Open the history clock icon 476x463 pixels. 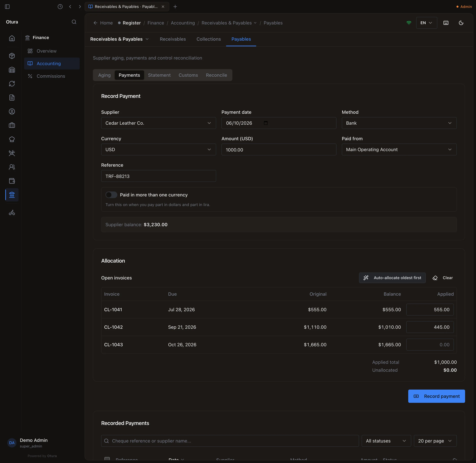click(60, 7)
